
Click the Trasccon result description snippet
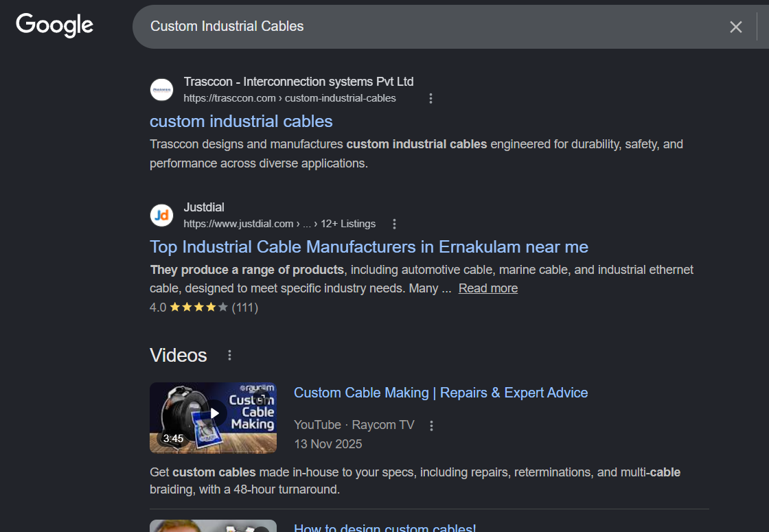point(416,154)
